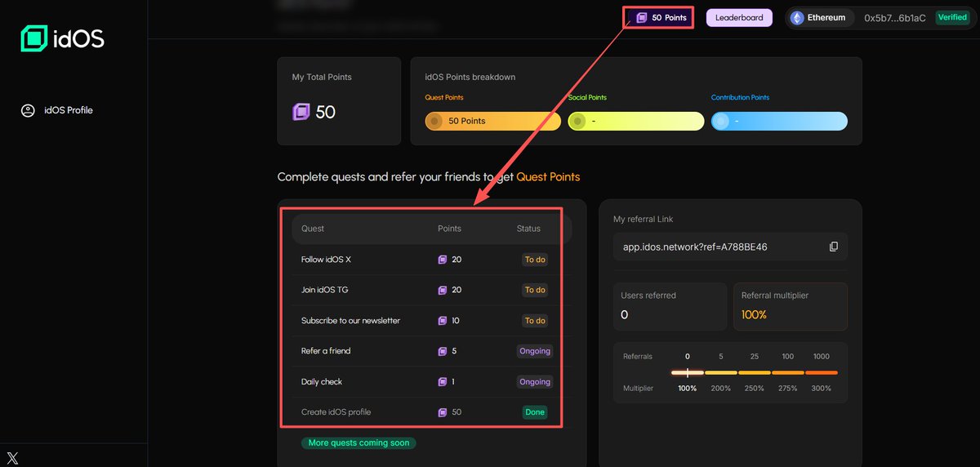Click the 50 Points header badge

pyautogui.click(x=661, y=18)
